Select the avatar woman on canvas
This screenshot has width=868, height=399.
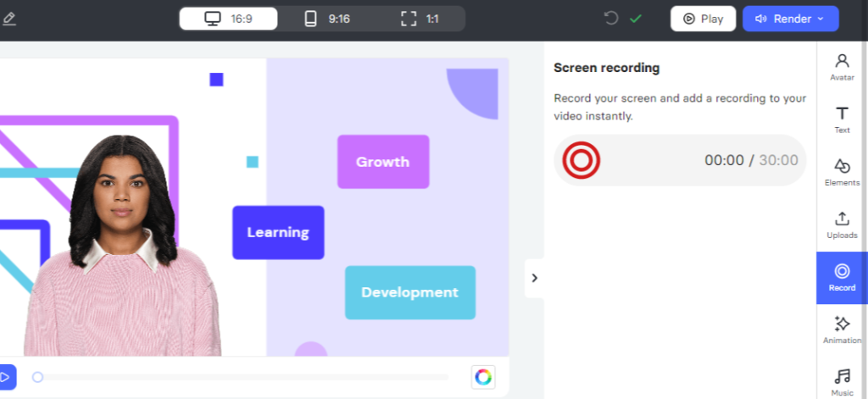tap(123, 247)
